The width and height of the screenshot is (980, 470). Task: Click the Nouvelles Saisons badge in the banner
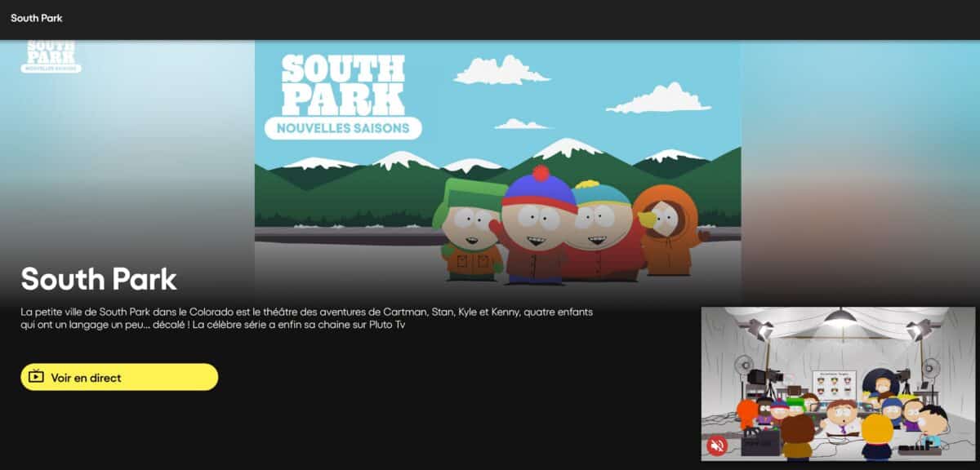343,128
